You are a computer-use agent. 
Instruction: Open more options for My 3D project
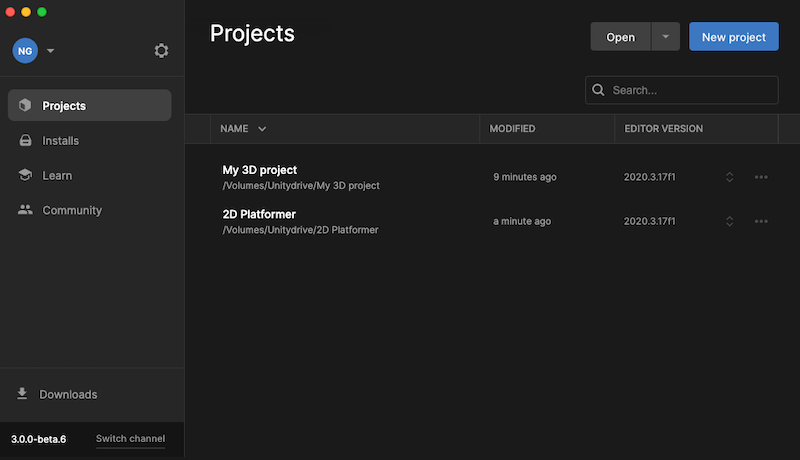pos(761,177)
